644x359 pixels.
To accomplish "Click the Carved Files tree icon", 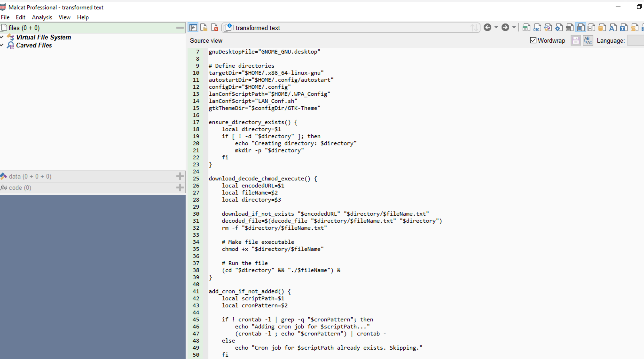I will [x=11, y=45].
